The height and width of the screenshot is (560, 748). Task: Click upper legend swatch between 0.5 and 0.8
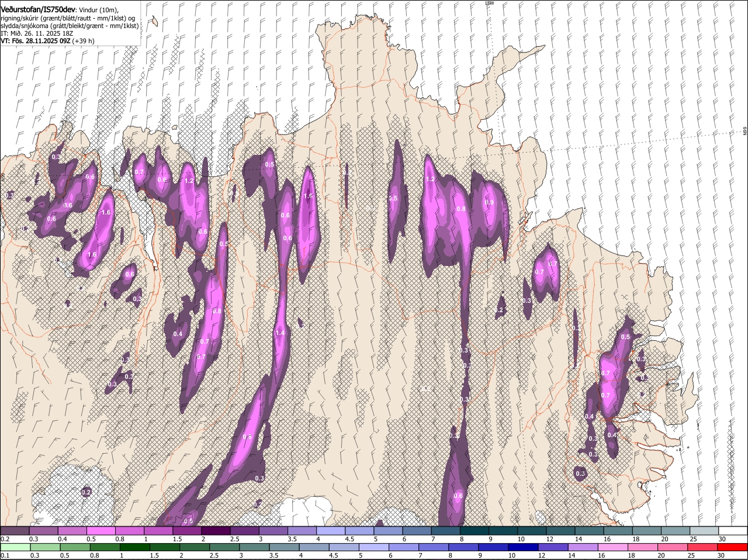point(101,531)
